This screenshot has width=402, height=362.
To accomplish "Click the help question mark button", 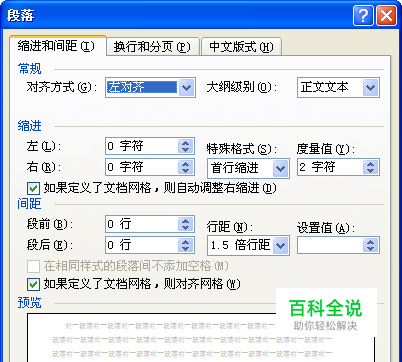I will pos(363,16).
